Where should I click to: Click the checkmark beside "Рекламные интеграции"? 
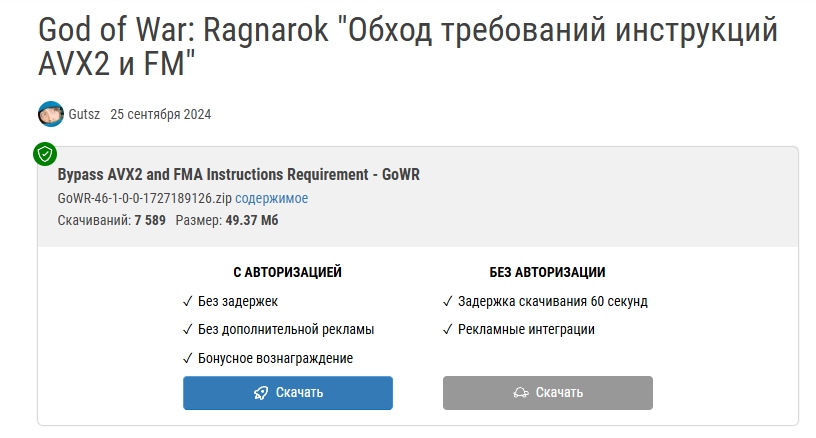tap(448, 329)
